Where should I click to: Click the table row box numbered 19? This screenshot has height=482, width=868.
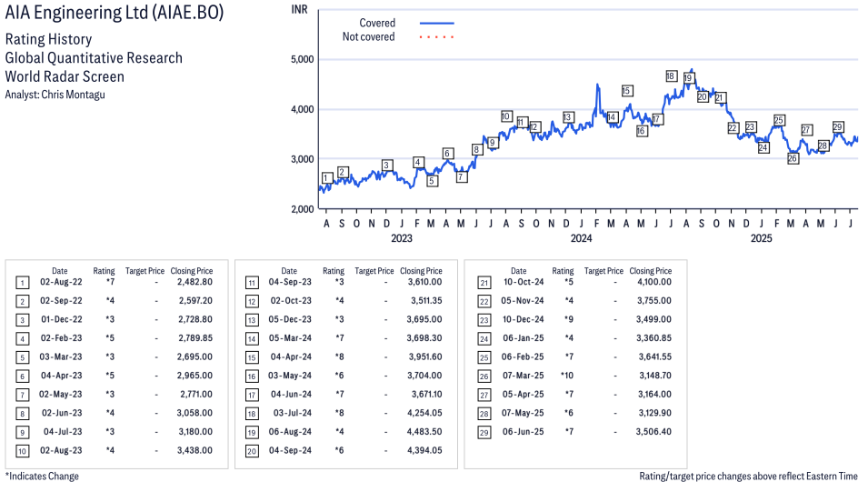pos(252,433)
